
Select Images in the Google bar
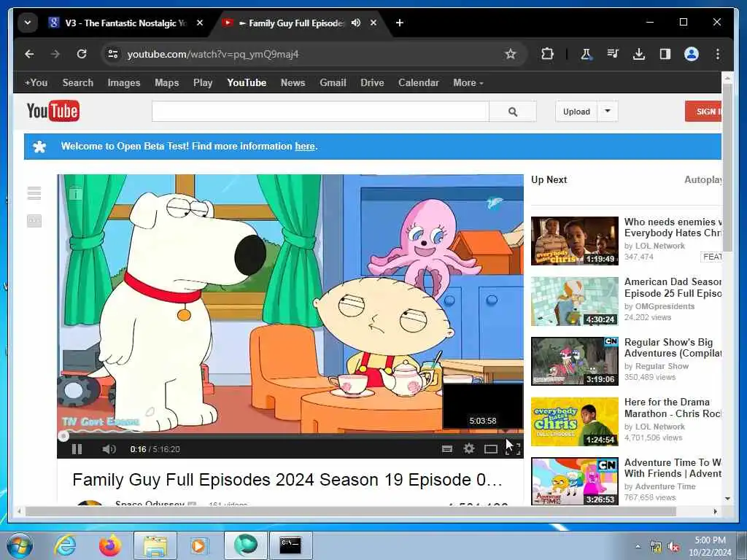(x=124, y=82)
